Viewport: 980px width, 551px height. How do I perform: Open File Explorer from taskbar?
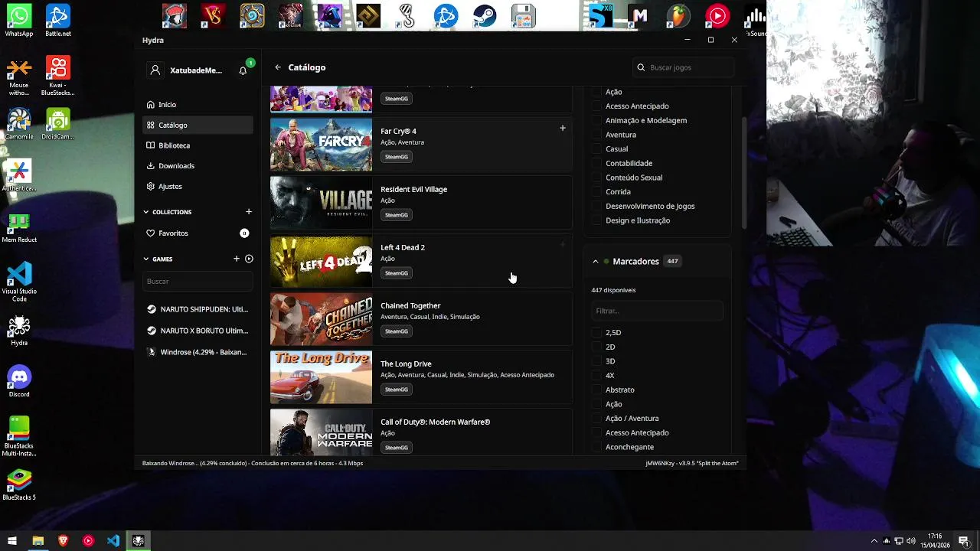click(x=38, y=541)
